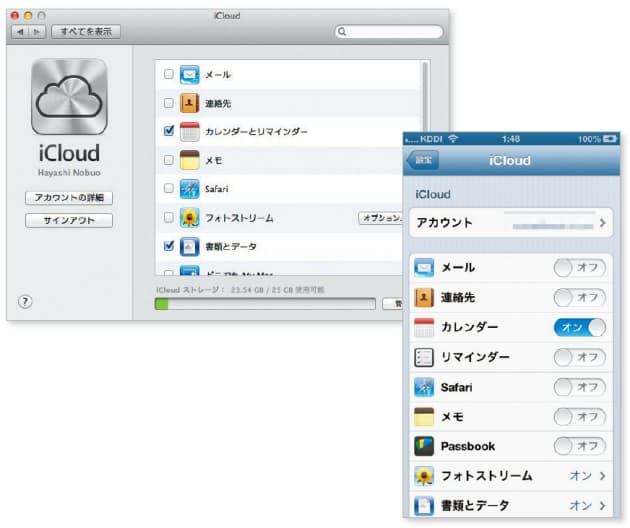The width and height of the screenshot is (630, 528).
Task: Click the iCloud storage usage bar
Action: (x=265, y=303)
